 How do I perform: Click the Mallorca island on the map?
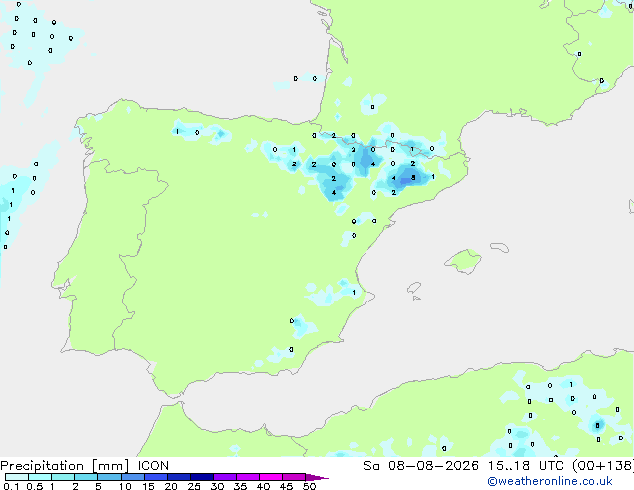(x=464, y=261)
